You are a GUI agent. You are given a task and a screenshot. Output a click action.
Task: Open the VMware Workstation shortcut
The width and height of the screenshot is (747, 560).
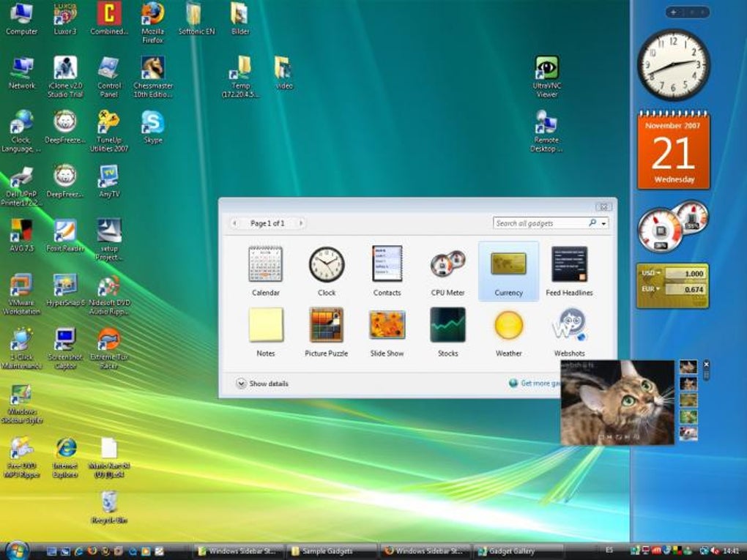click(x=21, y=294)
